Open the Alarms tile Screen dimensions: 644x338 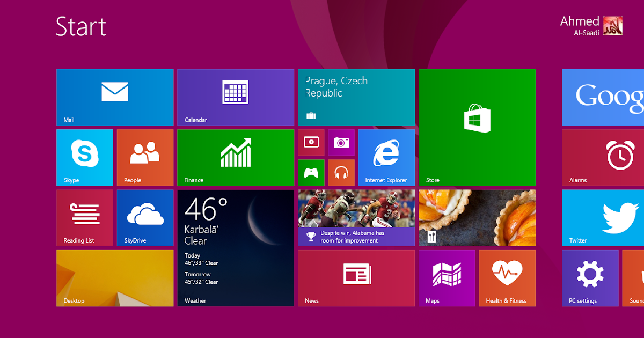tap(603, 158)
